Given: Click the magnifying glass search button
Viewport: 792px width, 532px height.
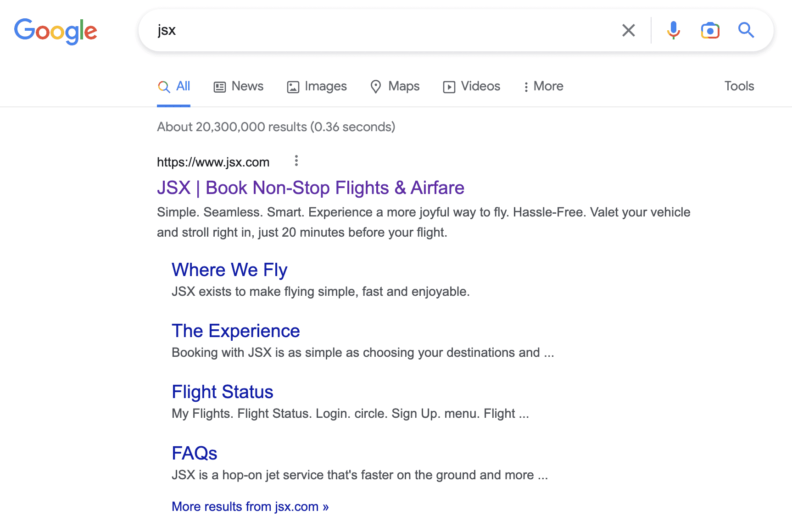Looking at the screenshot, I should click(x=746, y=30).
